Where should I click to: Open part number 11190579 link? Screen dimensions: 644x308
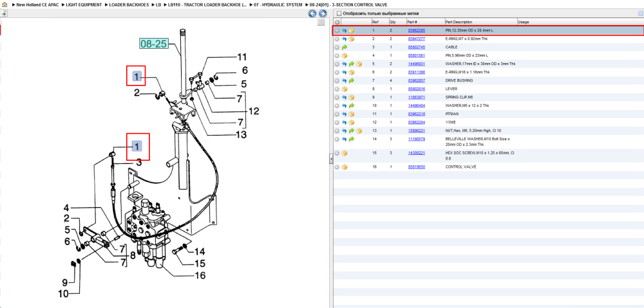tap(417, 139)
